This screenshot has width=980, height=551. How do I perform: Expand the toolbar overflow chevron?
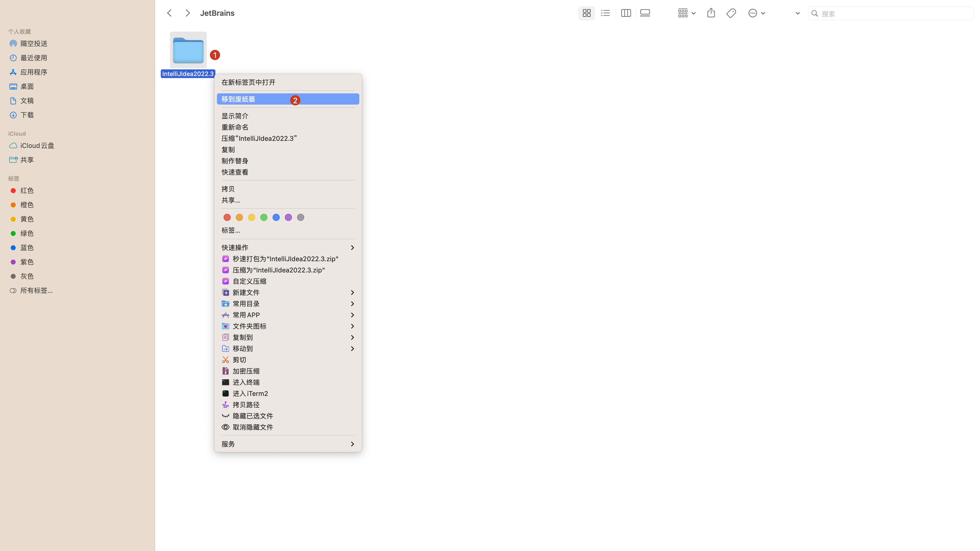[x=797, y=13]
